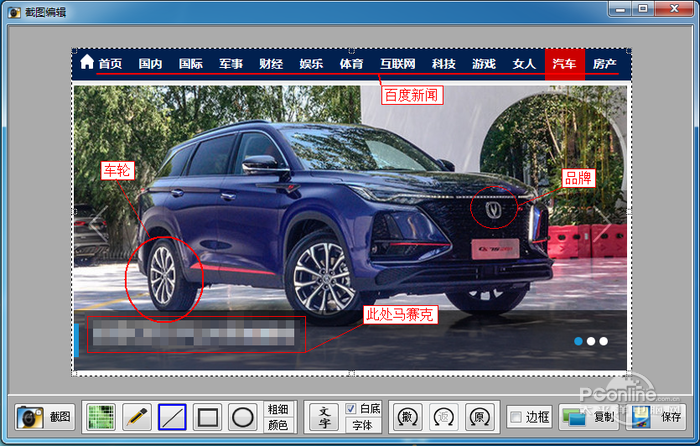Click the 保存 save button

656,417
